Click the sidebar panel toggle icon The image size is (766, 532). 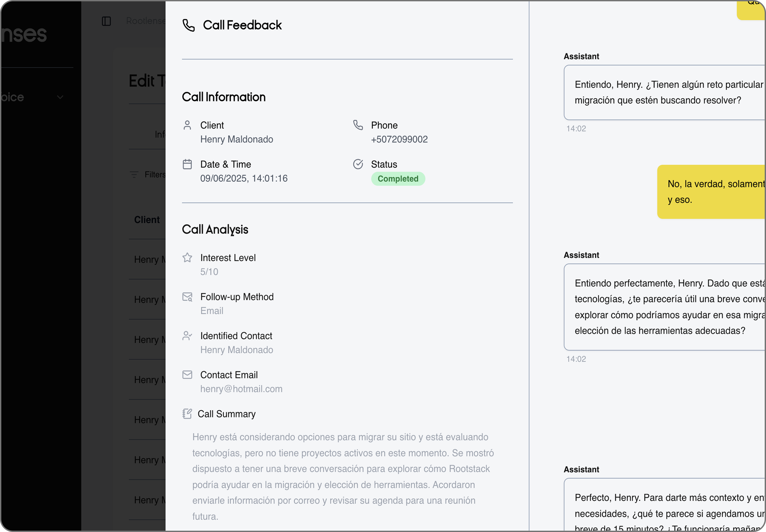pos(106,21)
